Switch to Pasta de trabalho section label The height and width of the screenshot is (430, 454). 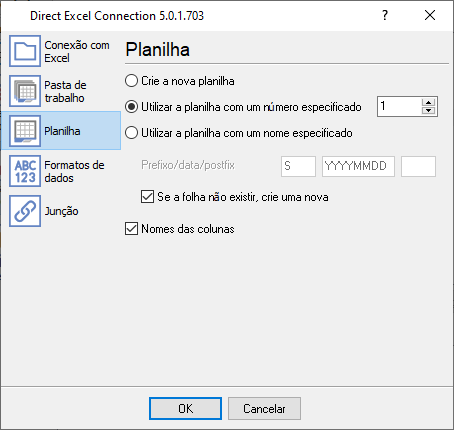[65, 91]
